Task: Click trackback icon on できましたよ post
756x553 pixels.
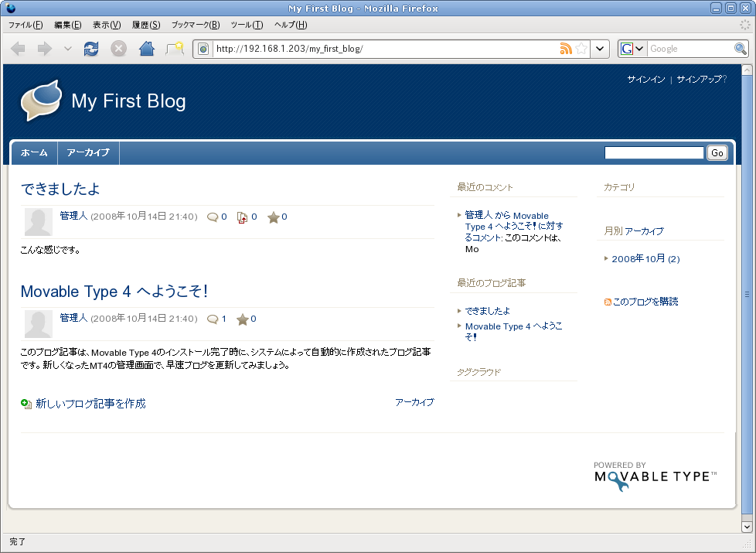Action: click(x=242, y=217)
